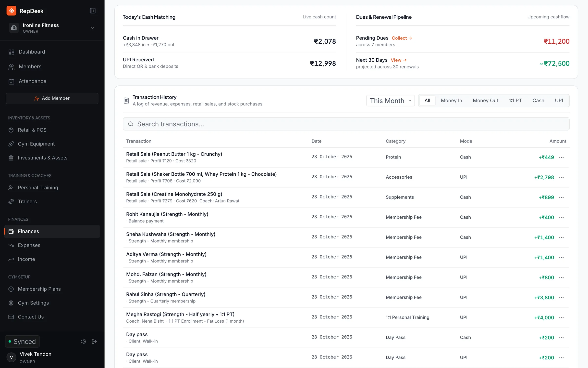This screenshot has height=368, width=588.
Task: Filter transactions by Cash mode
Action: click(x=538, y=101)
